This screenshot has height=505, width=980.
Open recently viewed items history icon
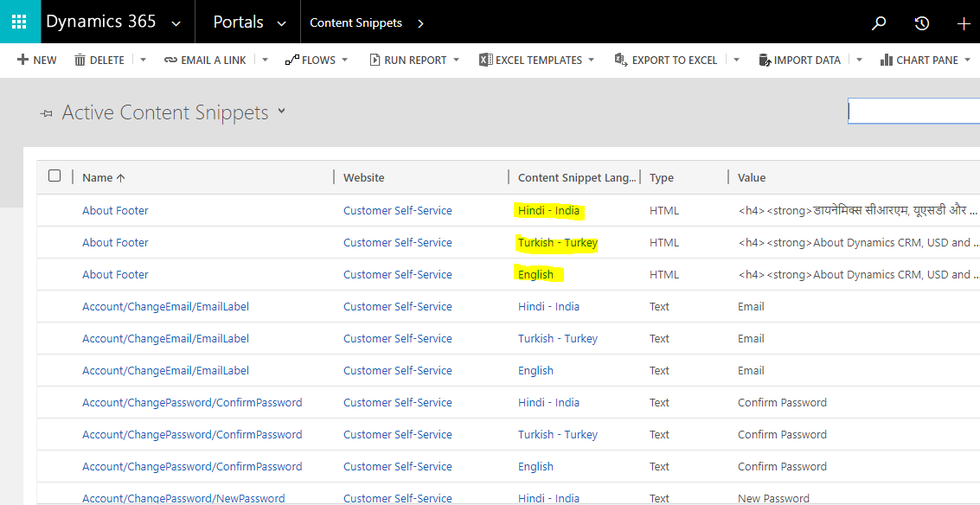(920, 23)
